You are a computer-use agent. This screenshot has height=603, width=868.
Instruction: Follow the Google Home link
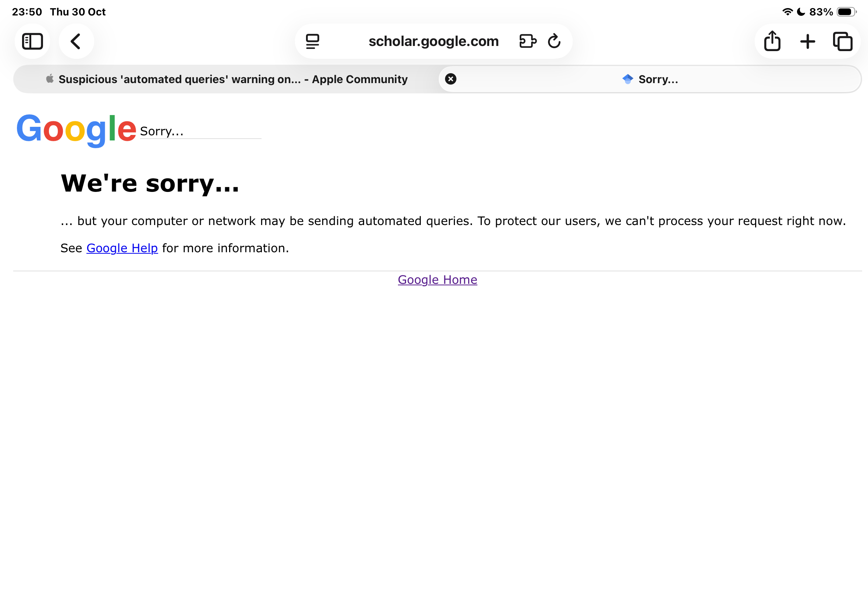point(437,279)
